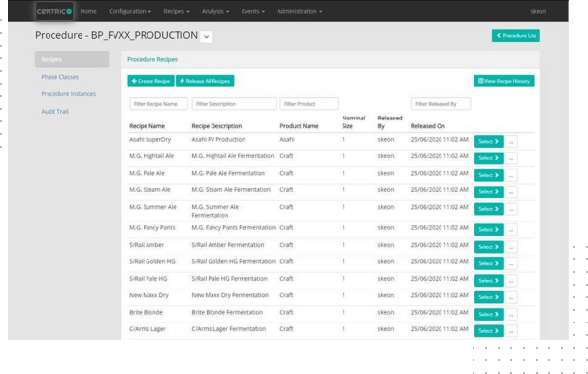Expand the Administration menu
Image resolution: width=588 pixels, height=374 pixels.
(299, 11)
